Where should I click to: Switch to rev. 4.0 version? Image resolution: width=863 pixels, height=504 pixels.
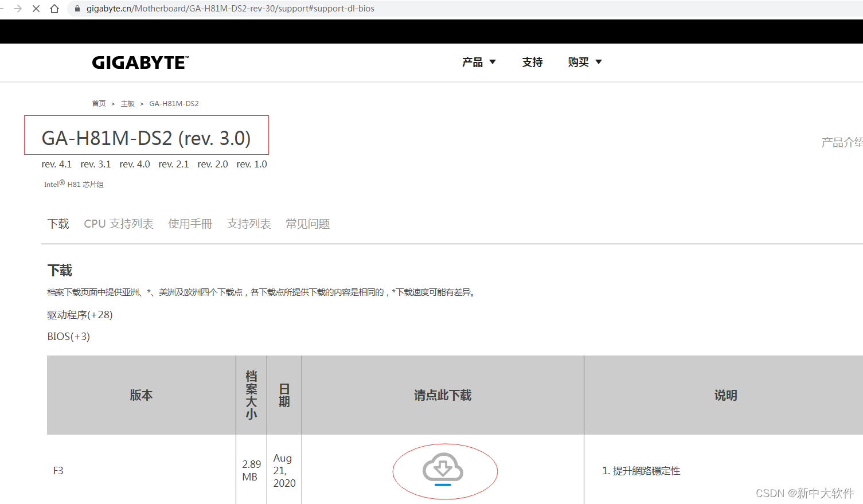pyautogui.click(x=135, y=164)
